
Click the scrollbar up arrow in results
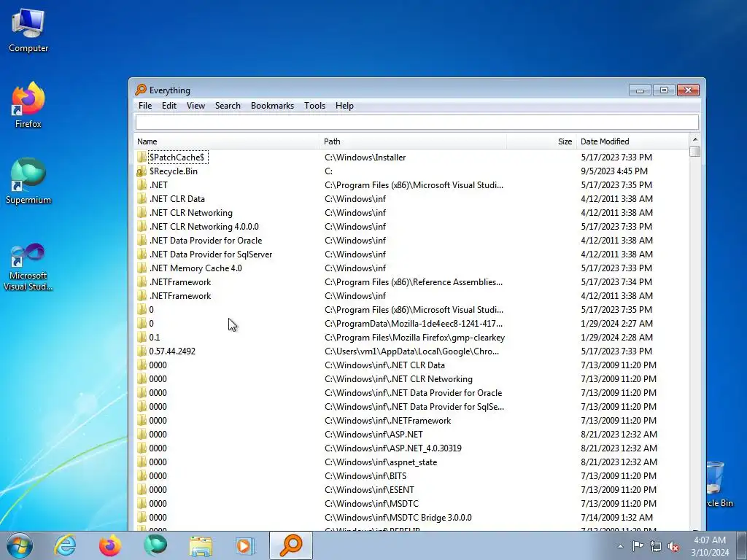(694, 139)
